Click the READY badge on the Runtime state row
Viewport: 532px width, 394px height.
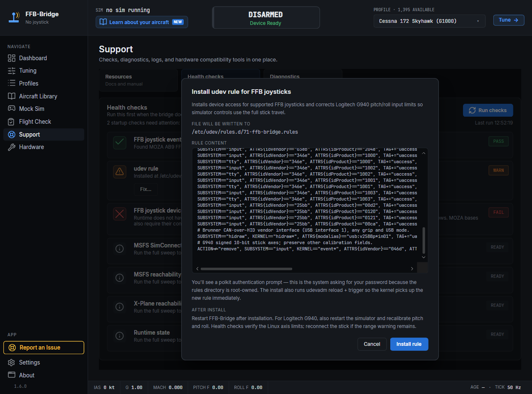coord(498,334)
